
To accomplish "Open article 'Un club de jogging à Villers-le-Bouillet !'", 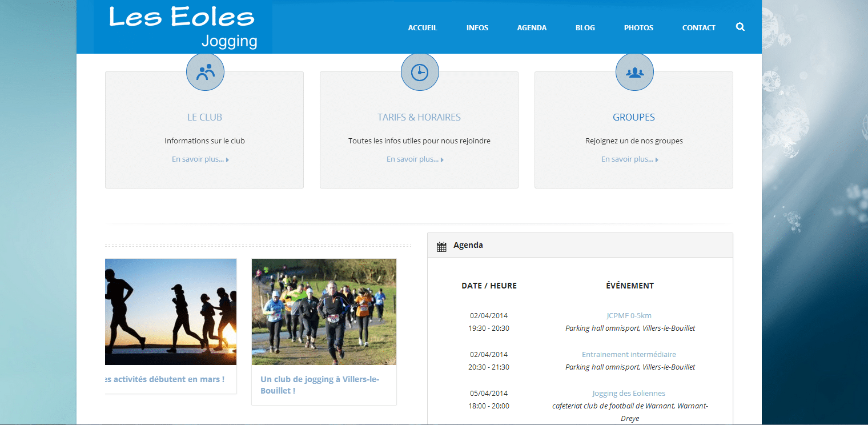I will pos(320,385).
